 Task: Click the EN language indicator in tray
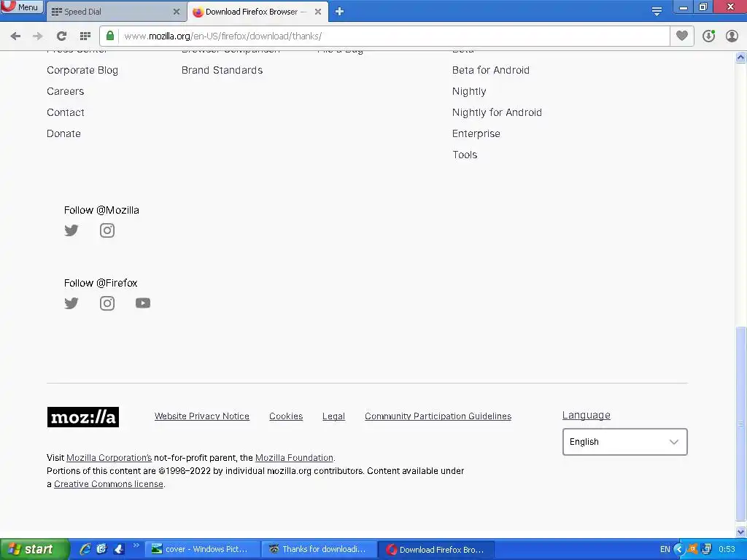pos(665,549)
